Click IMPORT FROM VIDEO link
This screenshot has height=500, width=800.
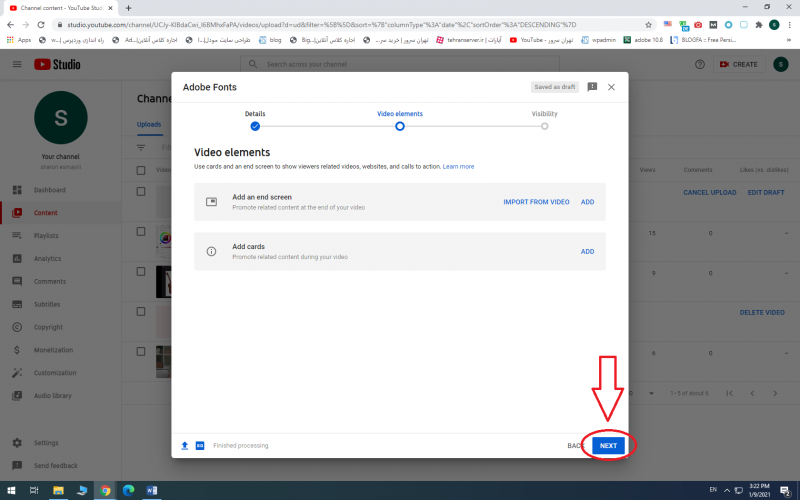(536, 202)
